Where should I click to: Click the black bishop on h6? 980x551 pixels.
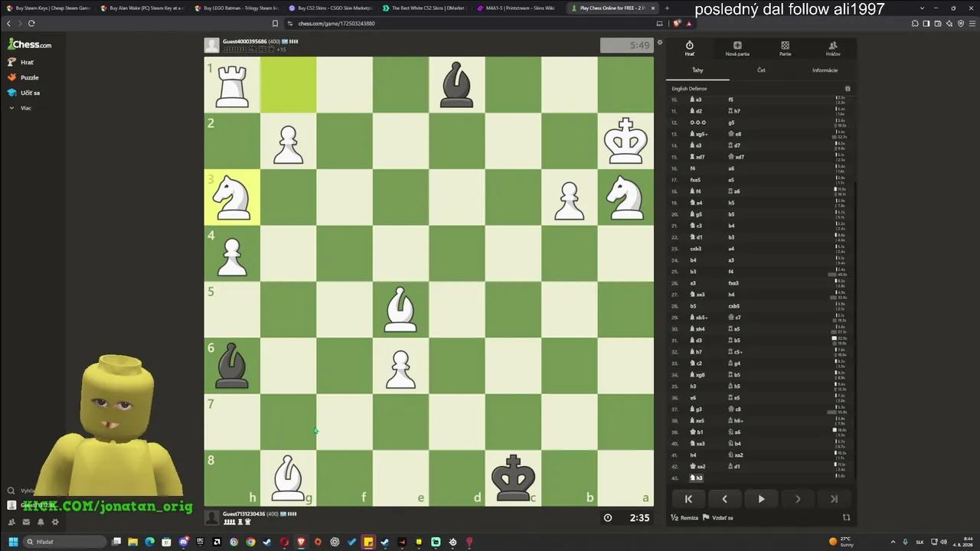tap(232, 366)
